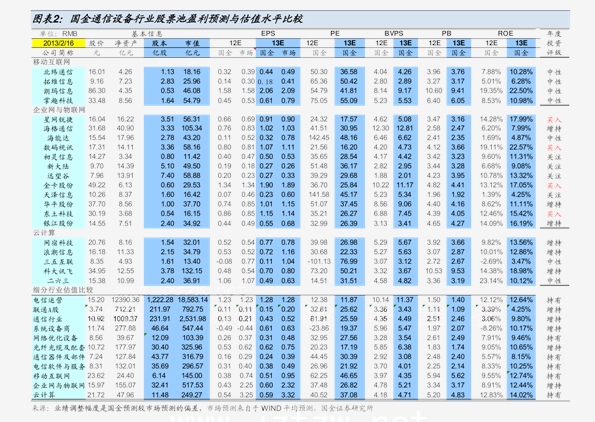Select 海格通信 market value 105.34

click(192, 128)
